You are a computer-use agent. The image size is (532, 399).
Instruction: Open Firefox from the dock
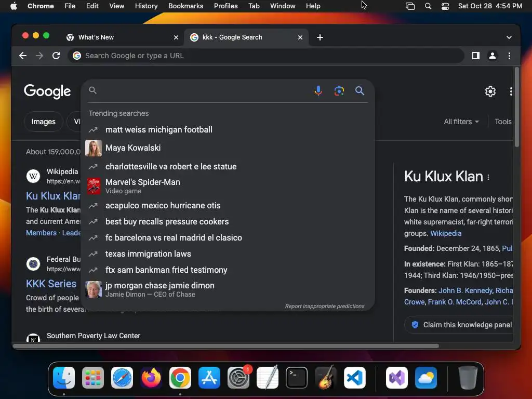[151, 378]
